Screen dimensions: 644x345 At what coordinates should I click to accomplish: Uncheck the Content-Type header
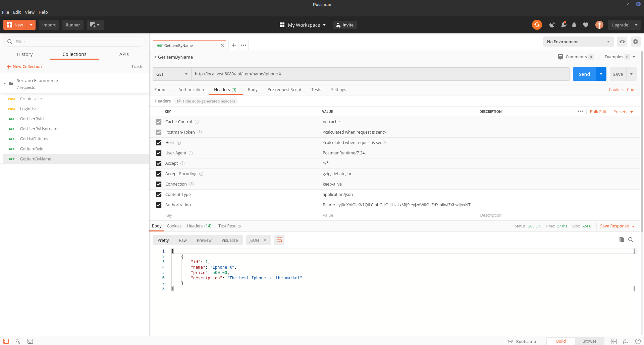click(x=159, y=195)
